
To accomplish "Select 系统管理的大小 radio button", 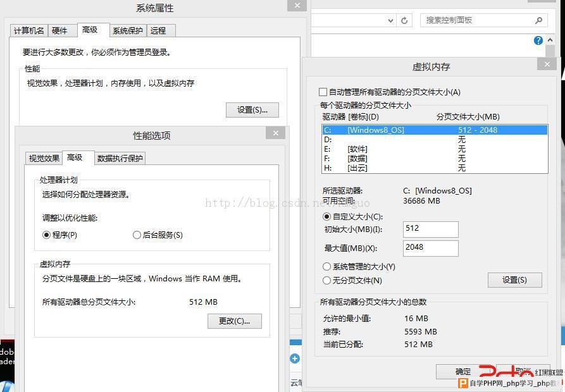I will (x=326, y=266).
